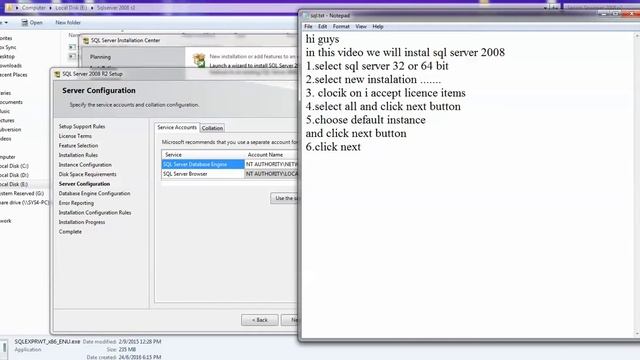
Task: Open System Reserved (G:) drive
Action: 22,193
